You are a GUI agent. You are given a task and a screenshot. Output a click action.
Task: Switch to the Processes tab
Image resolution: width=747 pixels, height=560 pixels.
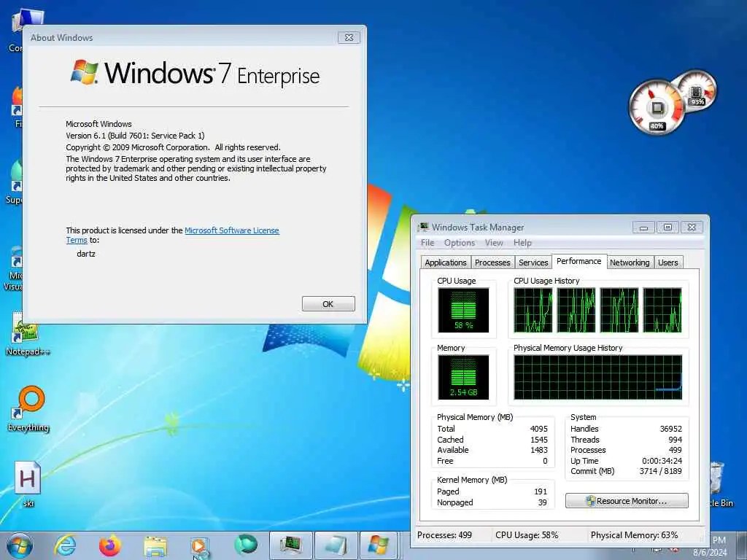tap(492, 262)
